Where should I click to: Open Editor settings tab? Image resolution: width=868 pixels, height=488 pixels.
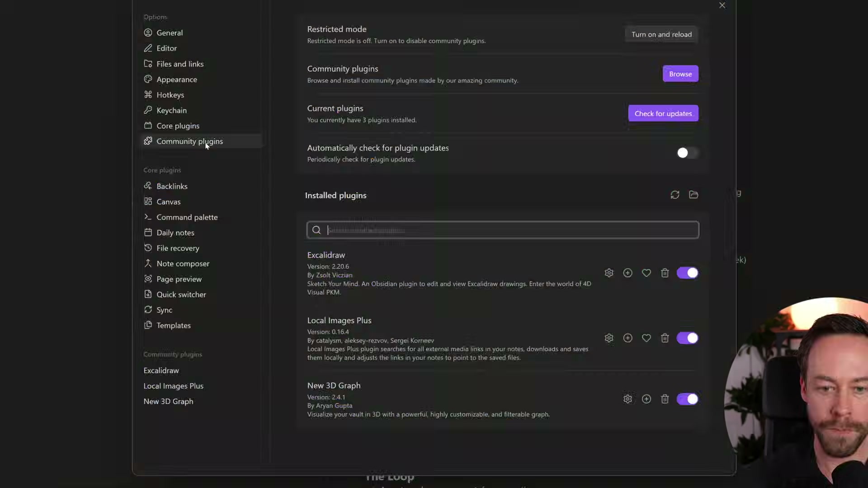[201, 48]
